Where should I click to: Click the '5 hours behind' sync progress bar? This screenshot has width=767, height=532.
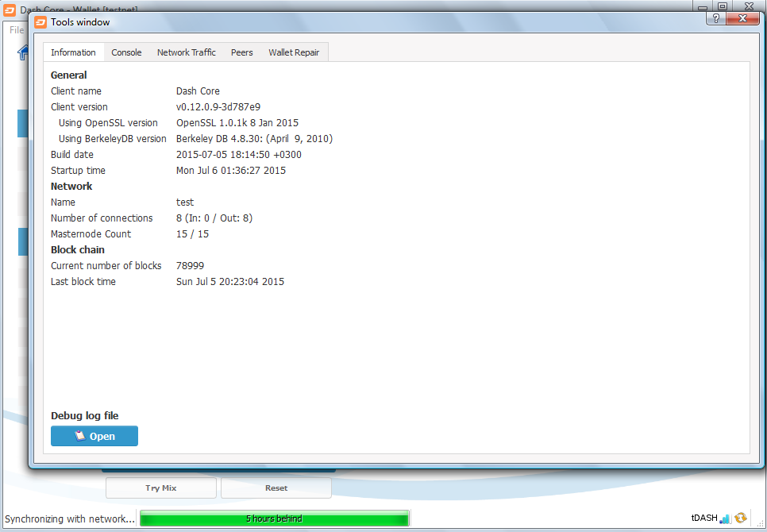(275, 519)
